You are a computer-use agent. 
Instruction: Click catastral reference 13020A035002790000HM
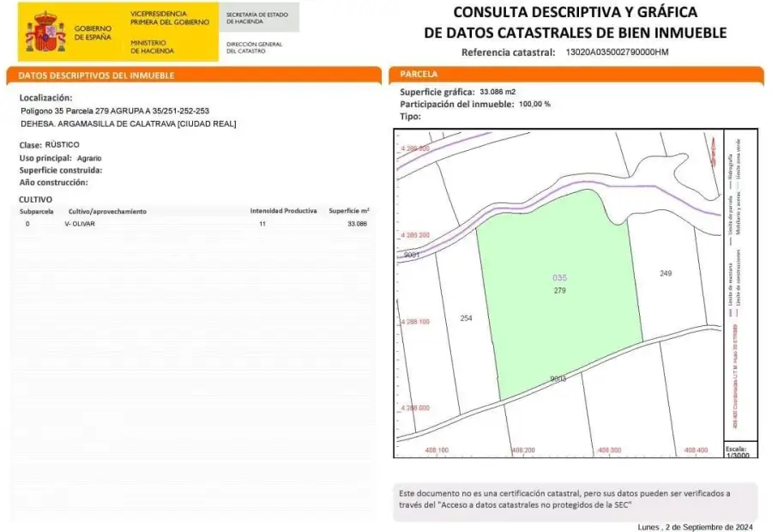617,52
